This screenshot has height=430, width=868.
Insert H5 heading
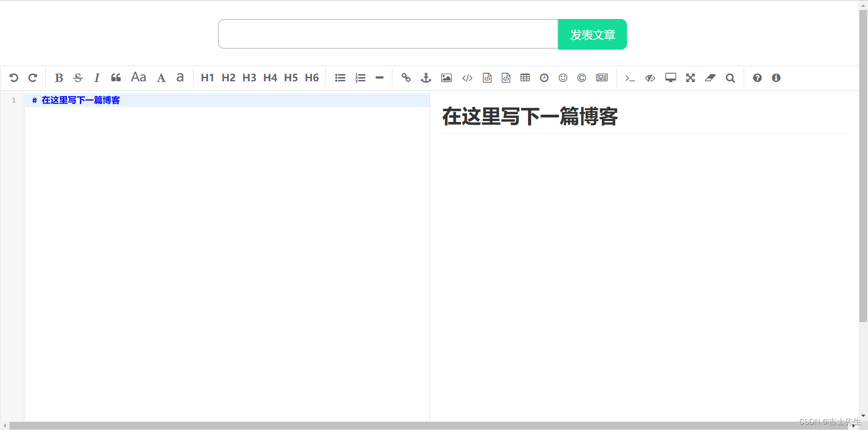[x=291, y=78]
